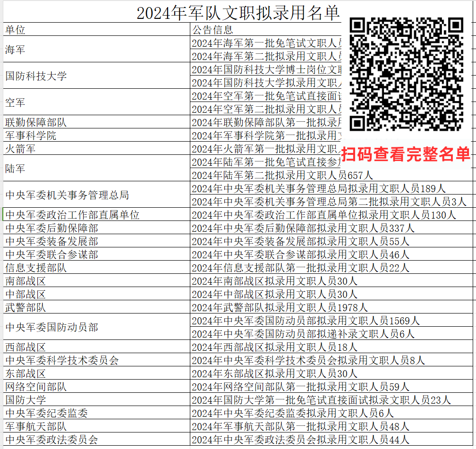Select the title 2024年军队文职拟录用名单
Image resolution: width=476 pixels, height=449 pixels.
[x=238, y=12]
